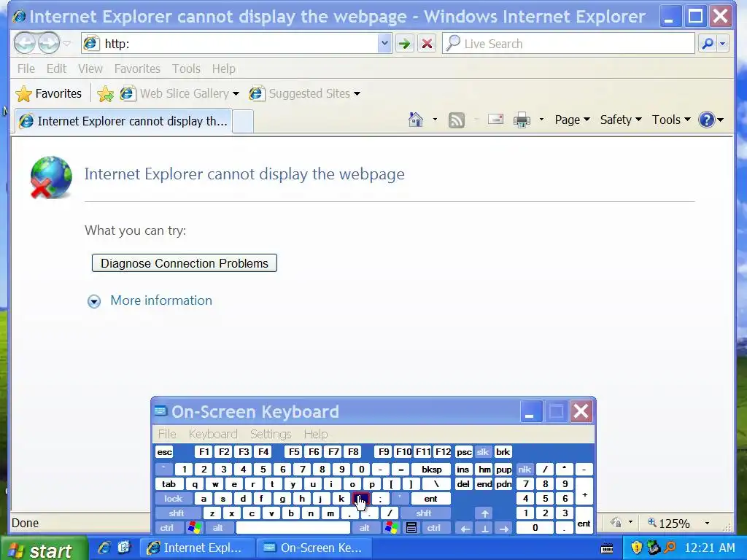Click the bksp key on keyboard
Viewport: 747px width, 560px height.
click(431, 470)
